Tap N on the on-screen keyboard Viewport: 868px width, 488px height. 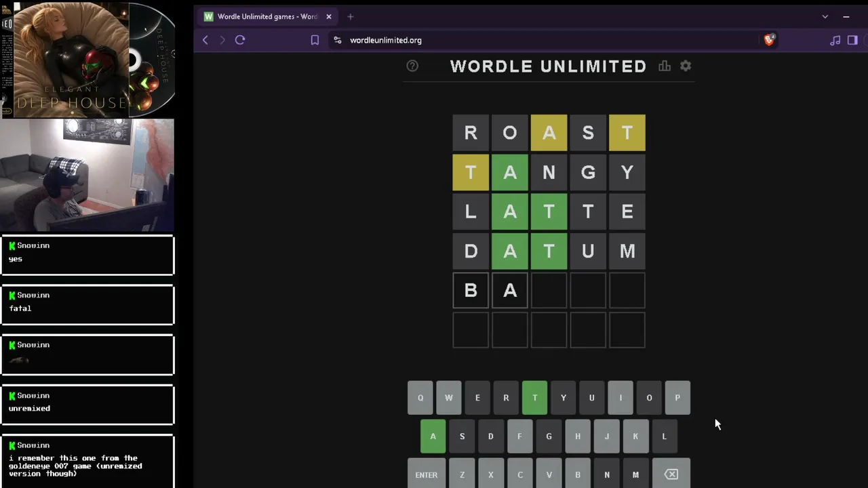point(607,474)
